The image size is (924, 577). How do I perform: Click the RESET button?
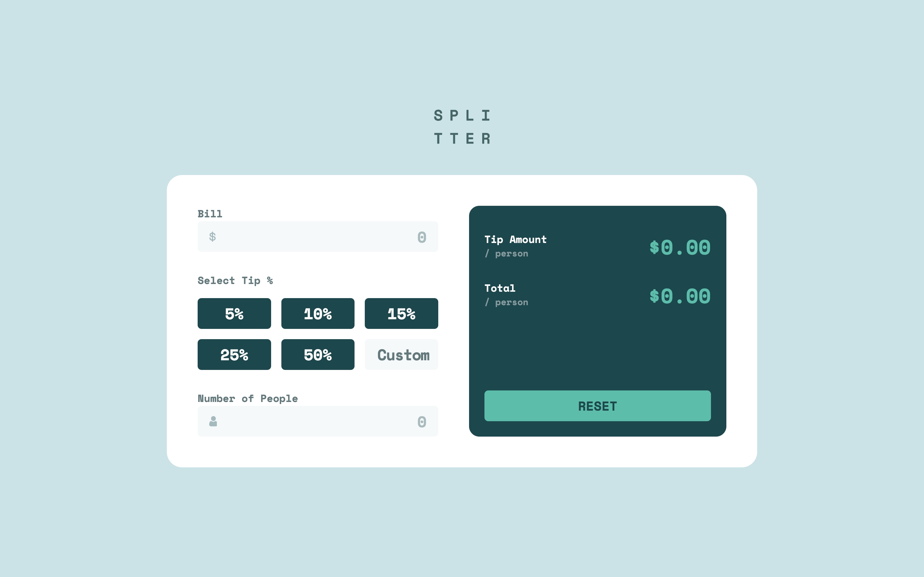(x=597, y=406)
